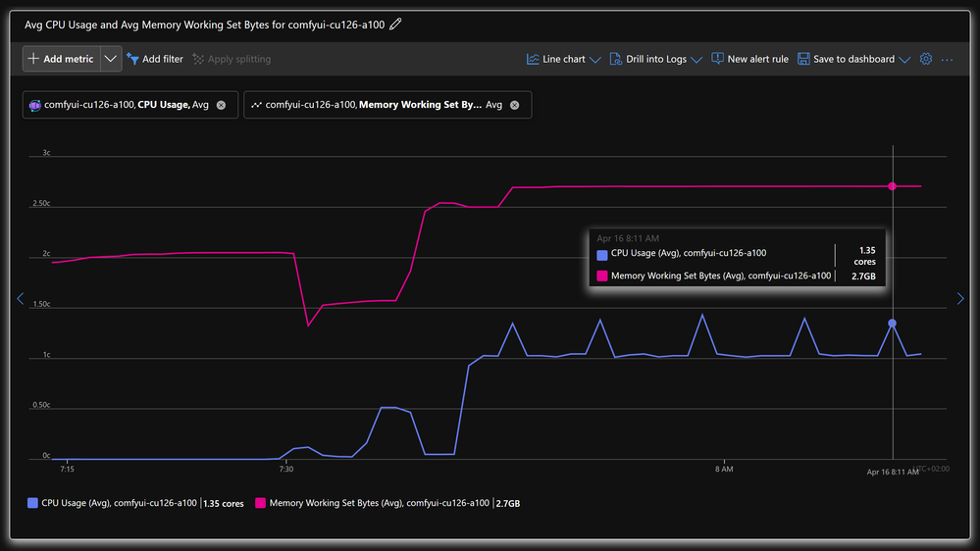The width and height of the screenshot is (980, 551).
Task: Click the blue CPU data point at 8:11 AM
Action: (x=893, y=323)
